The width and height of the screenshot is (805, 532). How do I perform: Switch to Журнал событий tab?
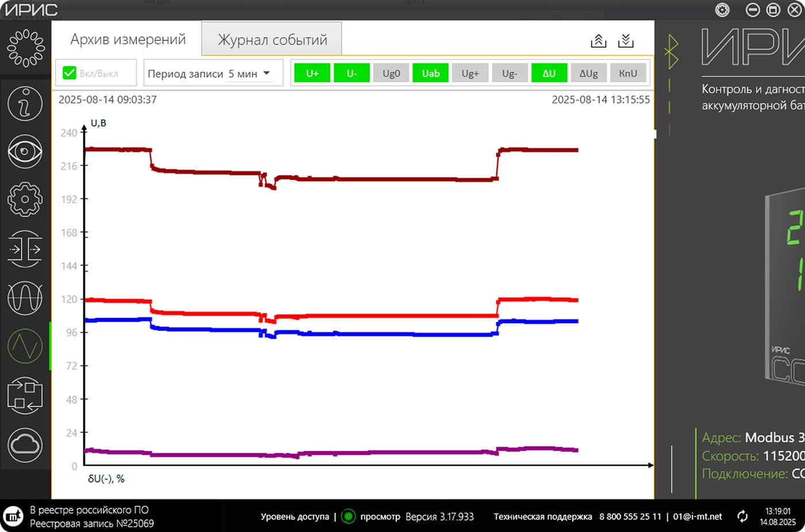pyautogui.click(x=272, y=40)
